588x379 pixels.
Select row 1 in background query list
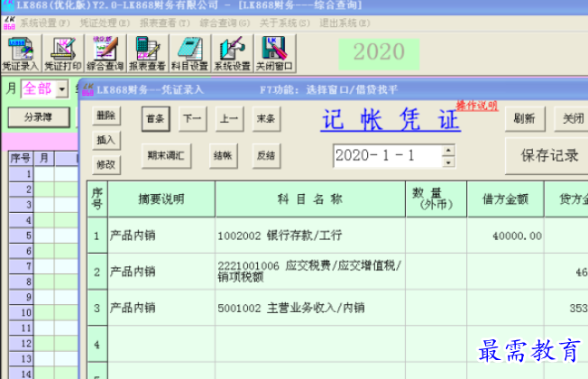(x=22, y=174)
